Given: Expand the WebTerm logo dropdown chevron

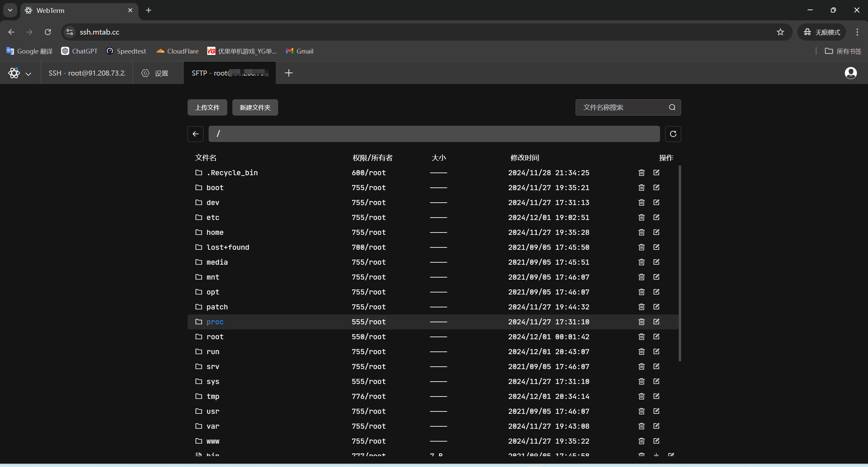Looking at the screenshot, I should (28, 74).
